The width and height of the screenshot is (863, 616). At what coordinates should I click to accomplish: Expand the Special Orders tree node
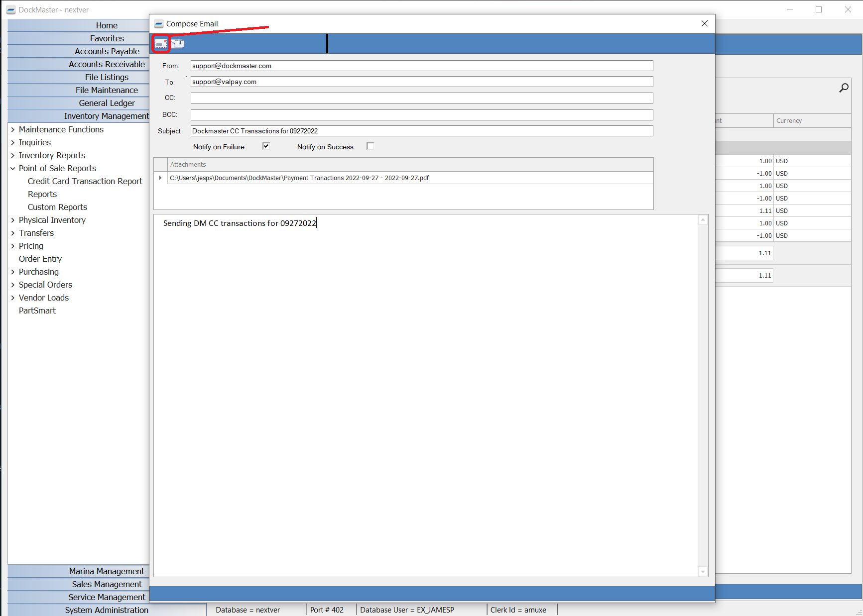point(13,285)
